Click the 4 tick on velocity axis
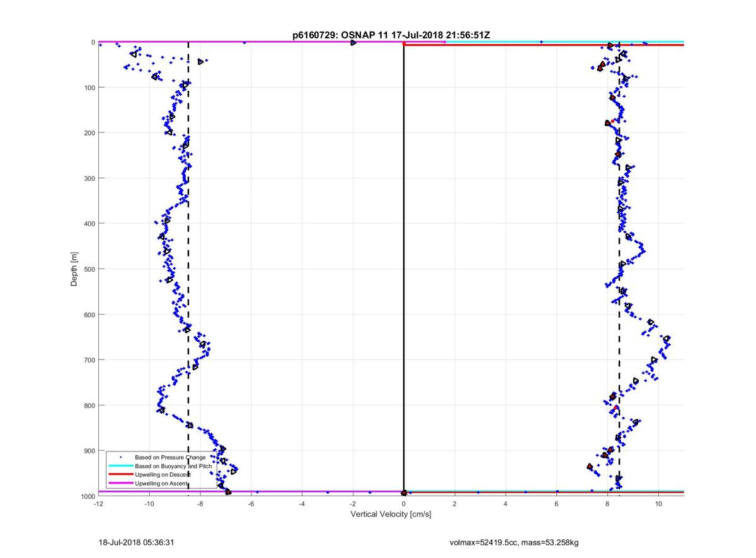 click(x=505, y=504)
